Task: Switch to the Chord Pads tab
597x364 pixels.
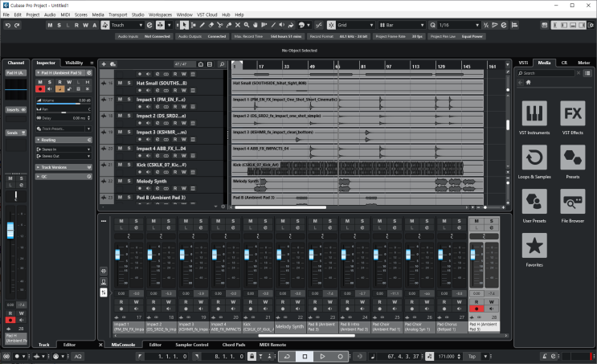Action: pos(234,345)
